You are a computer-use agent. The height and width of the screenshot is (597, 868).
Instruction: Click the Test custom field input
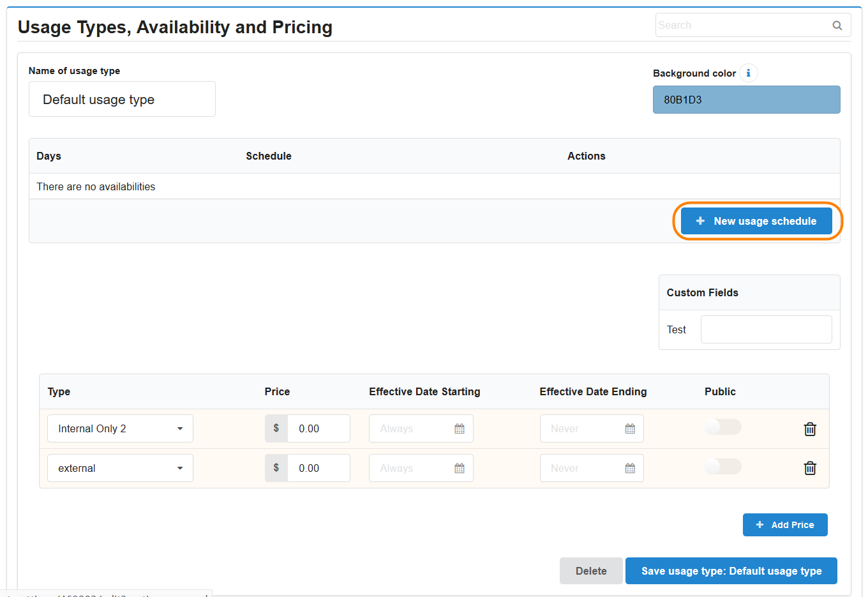coord(766,329)
